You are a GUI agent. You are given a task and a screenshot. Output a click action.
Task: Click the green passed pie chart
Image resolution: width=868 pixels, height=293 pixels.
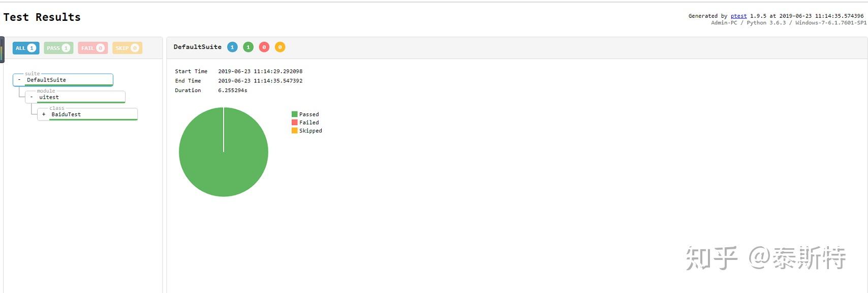click(x=224, y=163)
